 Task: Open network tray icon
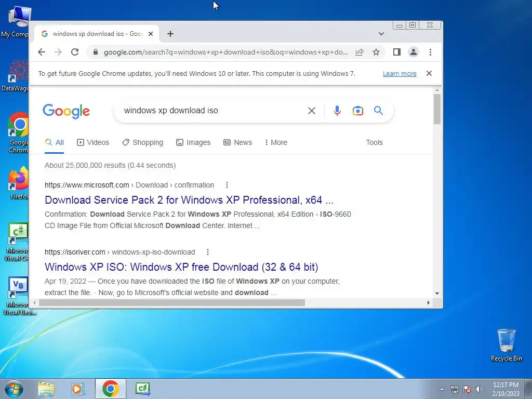(454, 389)
